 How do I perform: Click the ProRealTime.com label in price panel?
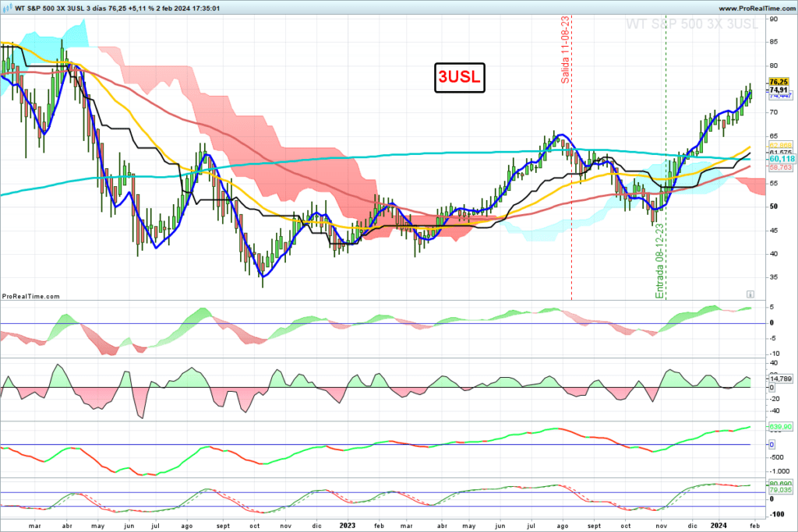click(31, 296)
